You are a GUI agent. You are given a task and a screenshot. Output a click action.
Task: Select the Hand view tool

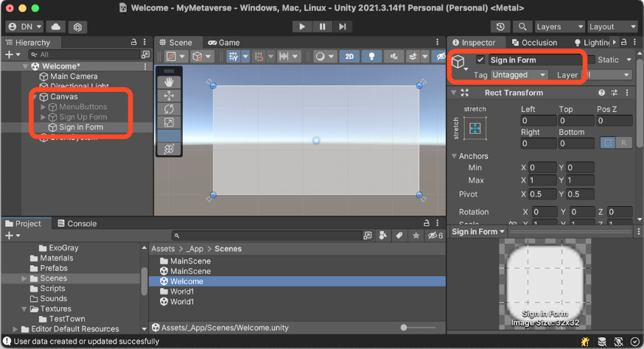[x=169, y=82]
